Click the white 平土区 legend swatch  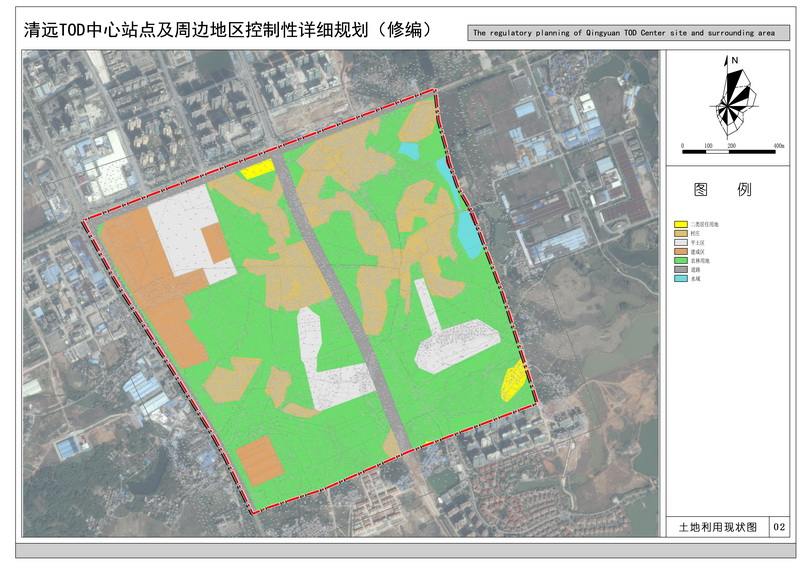pos(681,242)
